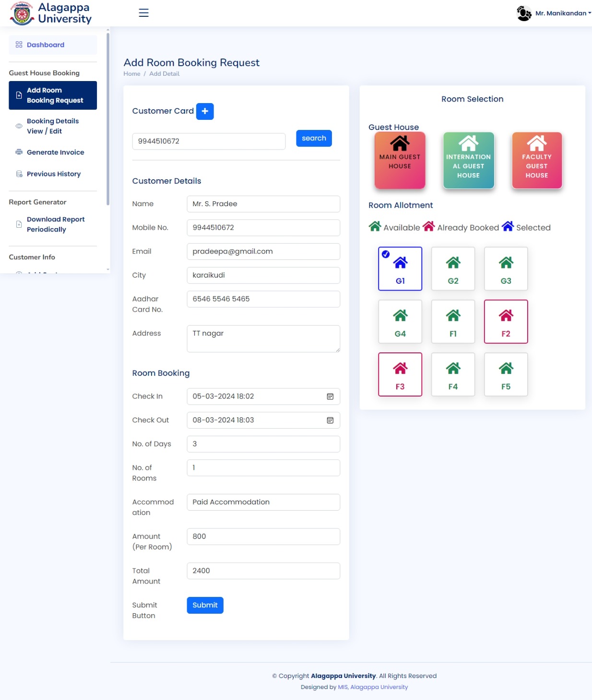The width and height of the screenshot is (592, 700).
Task: Click the Alagappa University logo
Action: 50,13
